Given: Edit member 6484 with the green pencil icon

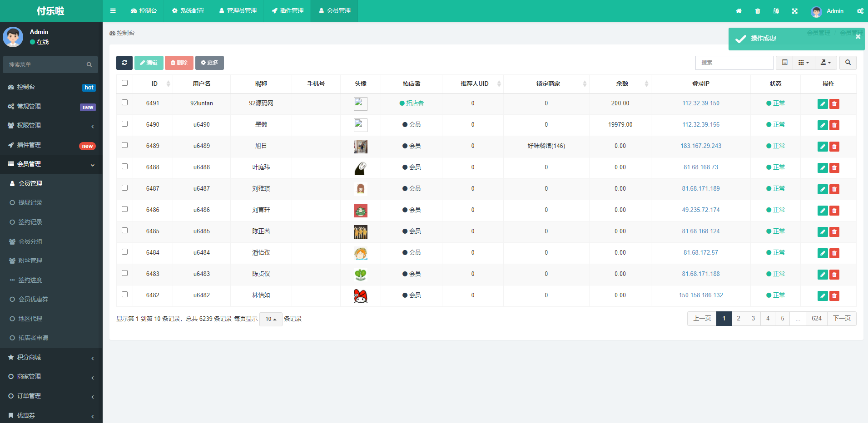Looking at the screenshot, I should pyautogui.click(x=823, y=253).
